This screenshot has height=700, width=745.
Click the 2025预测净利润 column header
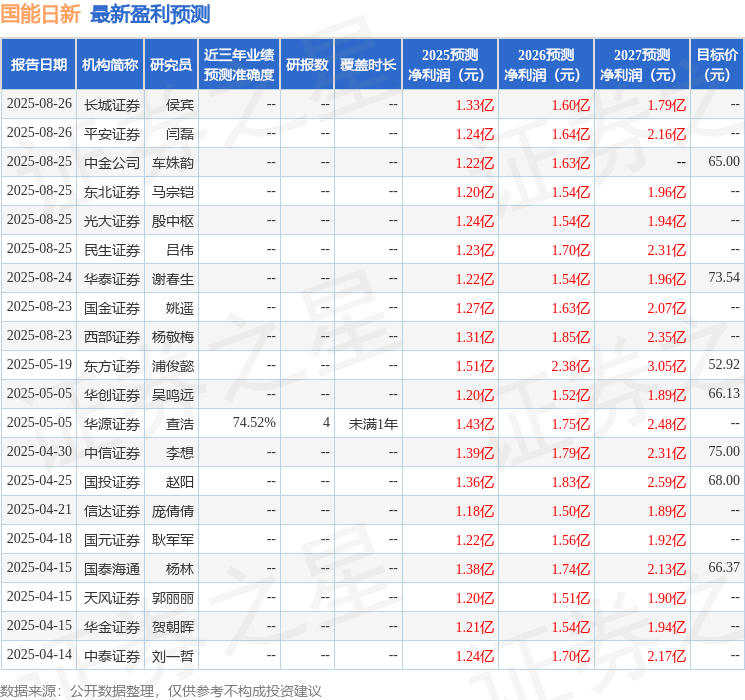[x=450, y=65]
